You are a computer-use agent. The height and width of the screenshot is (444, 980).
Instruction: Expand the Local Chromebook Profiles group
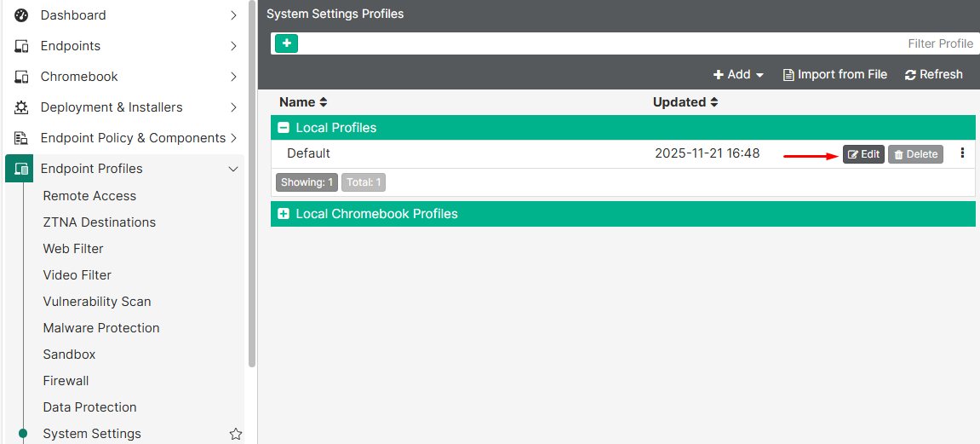tap(284, 214)
